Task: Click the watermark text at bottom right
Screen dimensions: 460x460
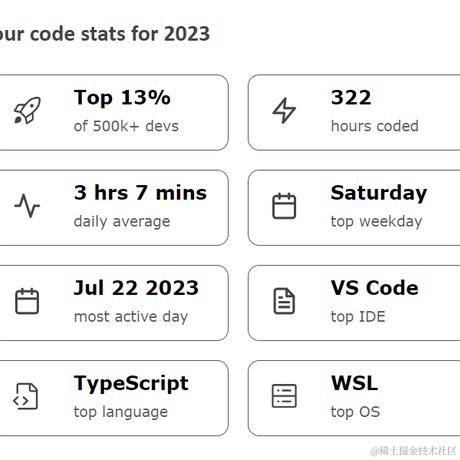Action: point(413,451)
